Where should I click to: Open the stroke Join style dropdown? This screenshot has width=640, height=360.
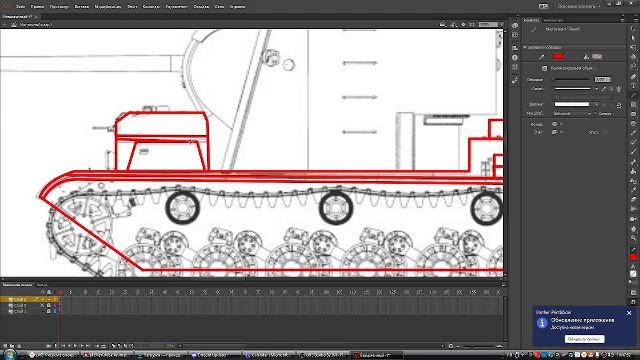[x=558, y=132]
